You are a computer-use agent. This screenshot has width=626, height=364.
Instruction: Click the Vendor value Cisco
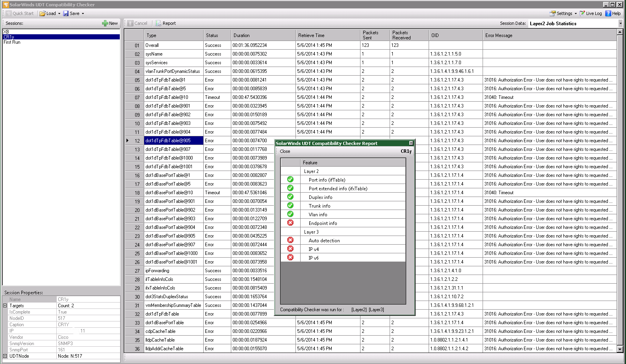click(88, 337)
